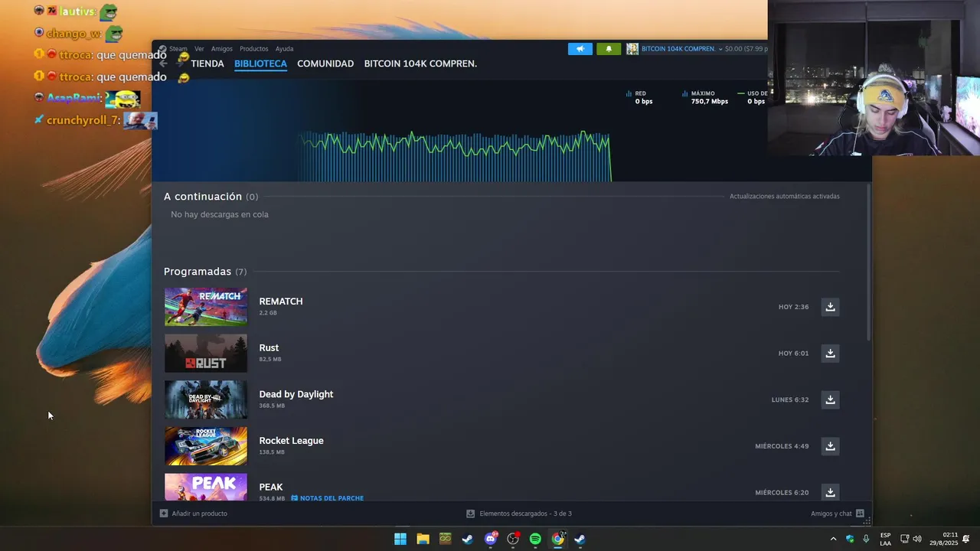Start Rust download with its download icon

coord(830,353)
